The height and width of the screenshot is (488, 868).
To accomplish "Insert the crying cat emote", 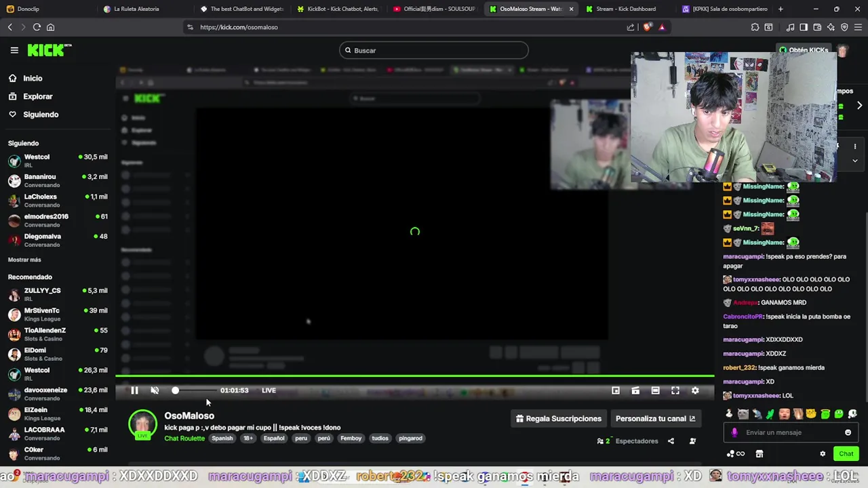I will 743,414.
